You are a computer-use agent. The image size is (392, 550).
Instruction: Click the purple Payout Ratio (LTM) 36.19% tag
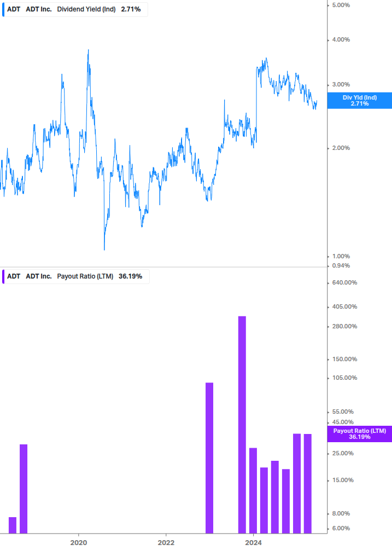[x=359, y=434]
